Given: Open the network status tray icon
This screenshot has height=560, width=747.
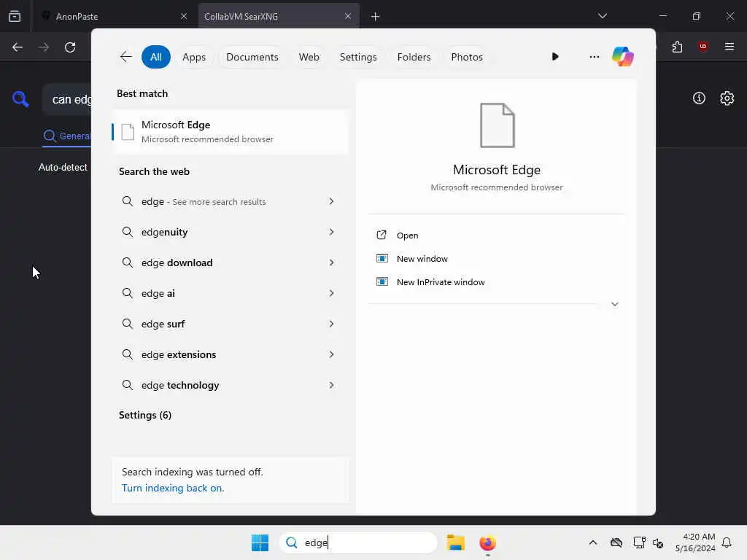Looking at the screenshot, I should point(639,542).
